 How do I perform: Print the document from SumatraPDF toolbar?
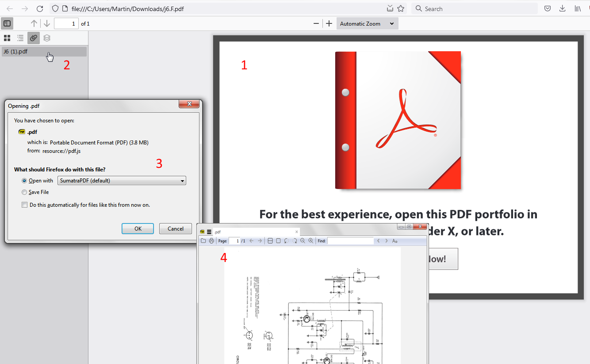tap(211, 241)
